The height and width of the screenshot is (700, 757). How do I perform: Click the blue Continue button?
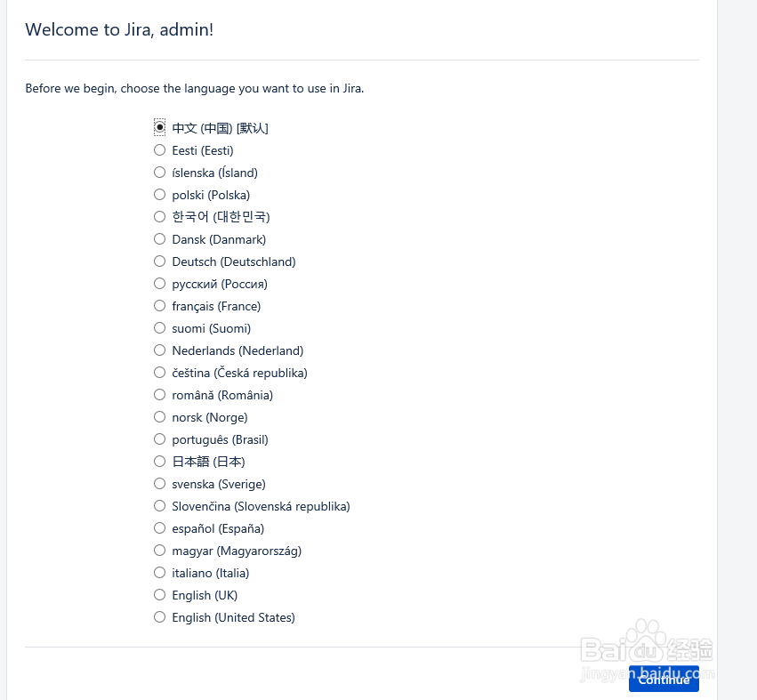tap(663, 679)
